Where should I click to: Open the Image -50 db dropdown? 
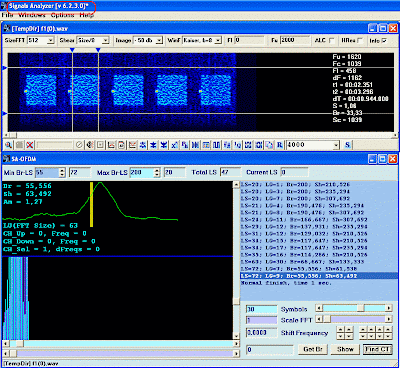pos(159,40)
